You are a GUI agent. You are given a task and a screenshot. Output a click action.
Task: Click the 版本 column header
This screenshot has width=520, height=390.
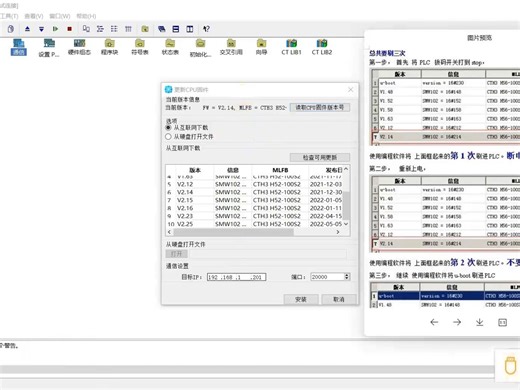point(195,170)
